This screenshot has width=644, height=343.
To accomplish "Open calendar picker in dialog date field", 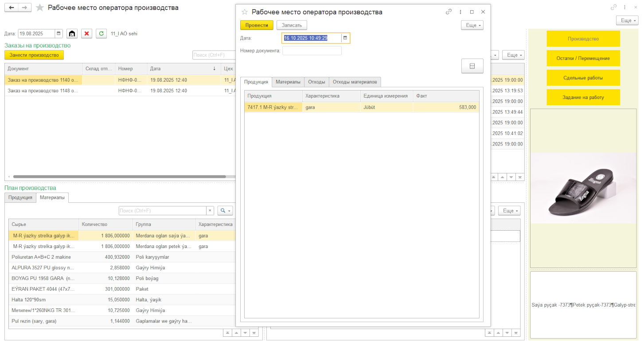I will point(345,38).
